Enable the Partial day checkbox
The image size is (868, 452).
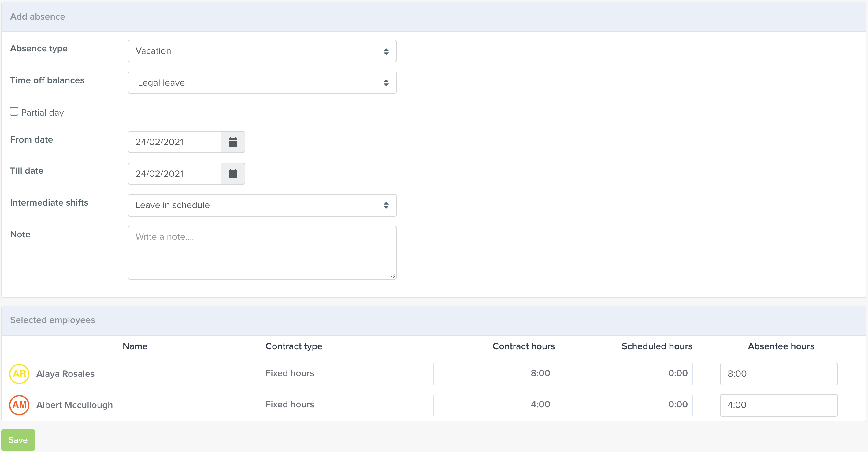point(14,112)
